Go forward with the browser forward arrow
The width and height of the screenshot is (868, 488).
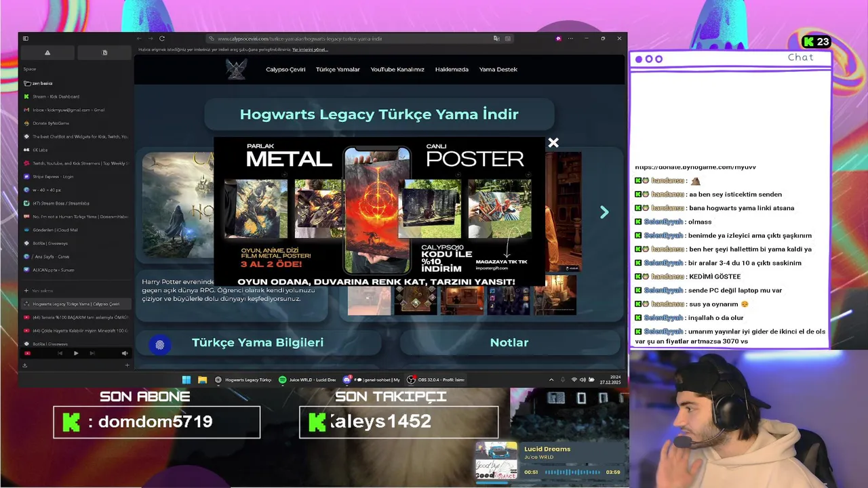(x=151, y=39)
